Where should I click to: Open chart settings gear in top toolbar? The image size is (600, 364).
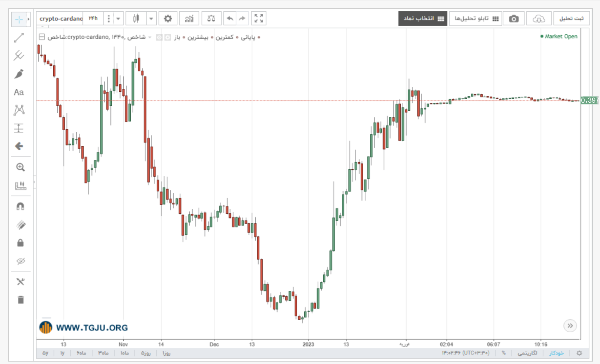[168, 19]
